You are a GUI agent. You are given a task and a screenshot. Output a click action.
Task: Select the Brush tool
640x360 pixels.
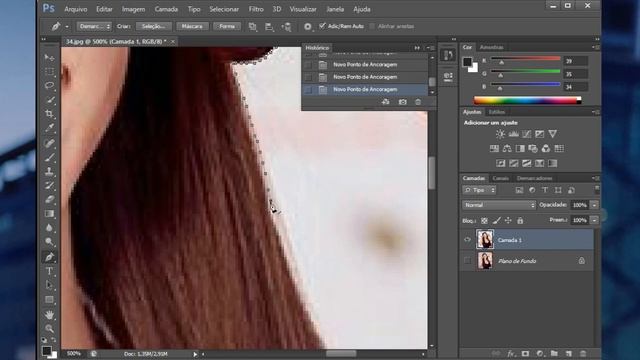point(49,157)
